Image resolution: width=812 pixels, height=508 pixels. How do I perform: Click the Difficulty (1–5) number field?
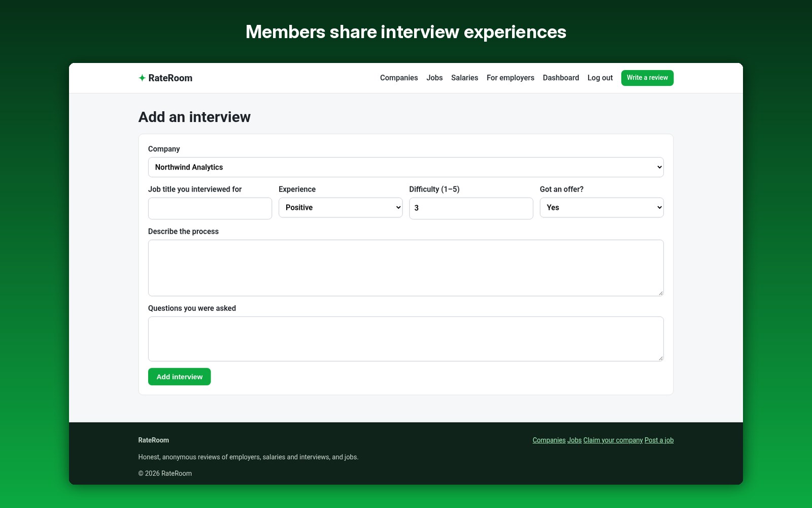click(471, 208)
